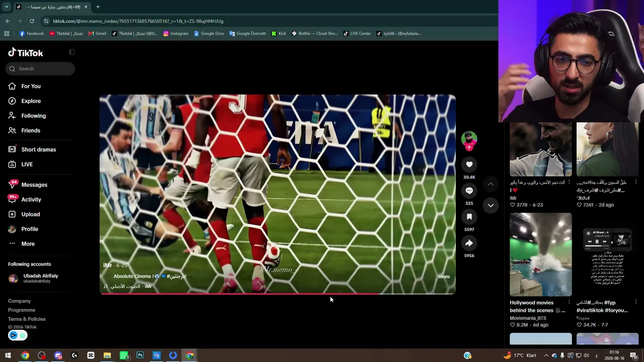The image size is (644, 362).
Task: Open the Programme footer link
Action: point(22,310)
